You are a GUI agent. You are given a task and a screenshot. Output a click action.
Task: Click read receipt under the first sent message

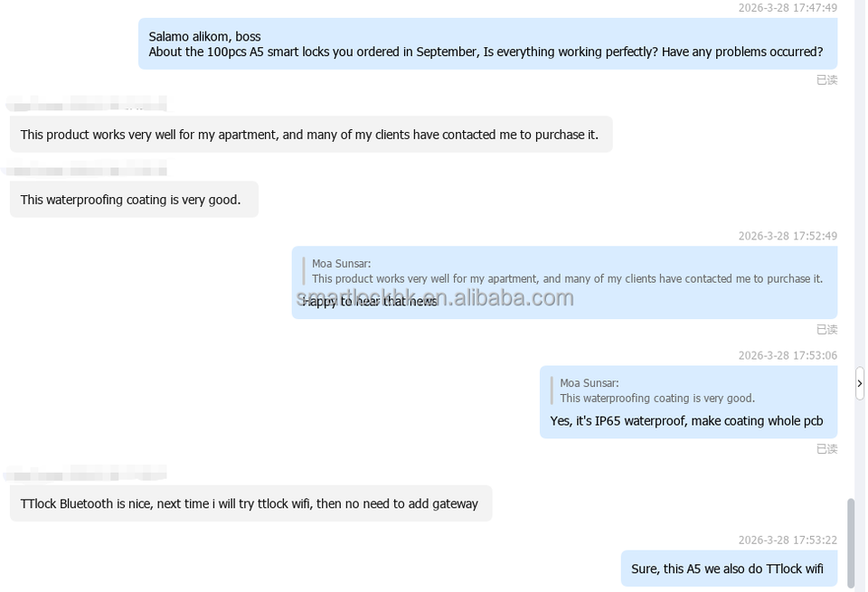point(827,80)
